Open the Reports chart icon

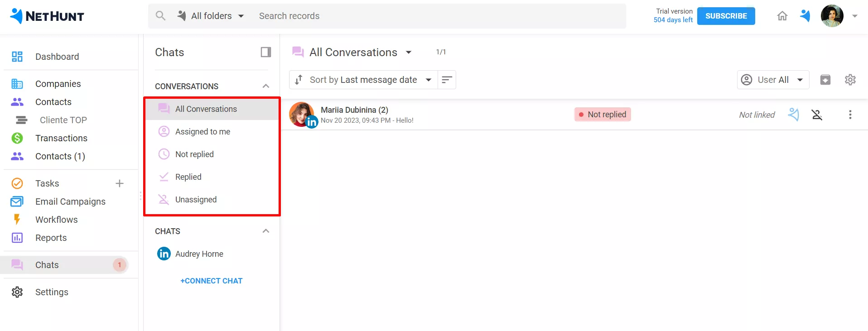click(x=17, y=238)
